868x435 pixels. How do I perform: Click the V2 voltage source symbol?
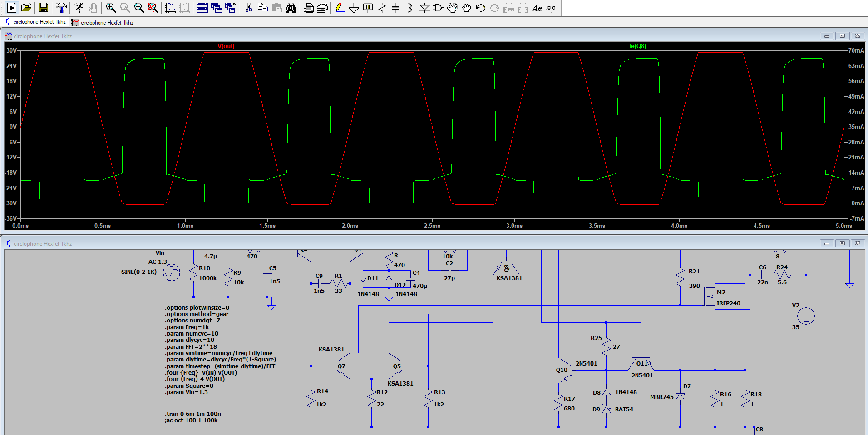pyautogui.click(x=806, y=316)
